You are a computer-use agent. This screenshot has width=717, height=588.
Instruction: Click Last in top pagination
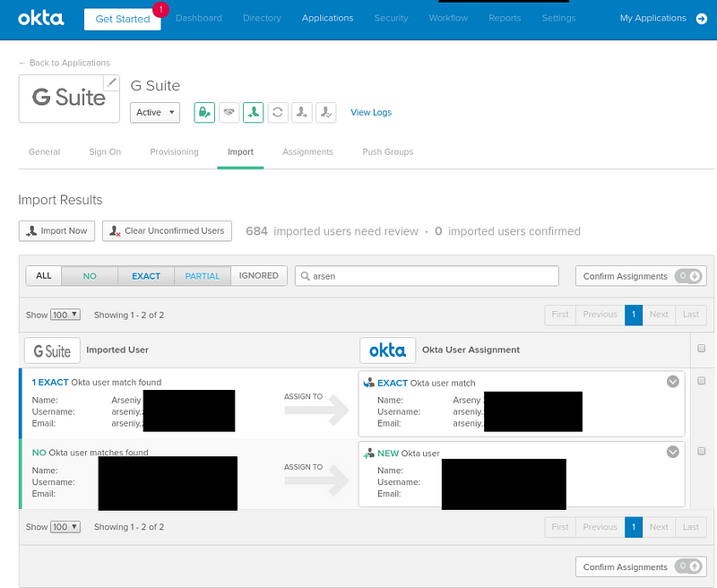691,315
